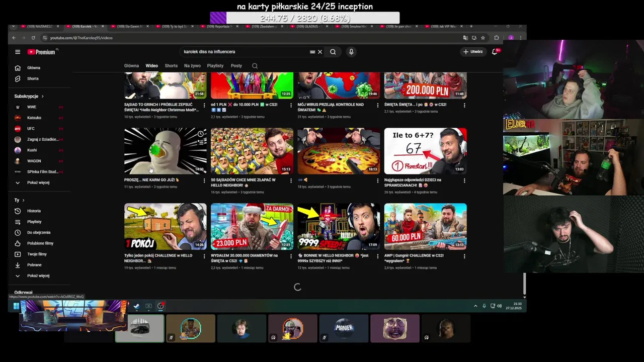Open the on-screen keyboard icon in search
The width and height of the screenshot is (644, 362).
(x=312, y=52)
